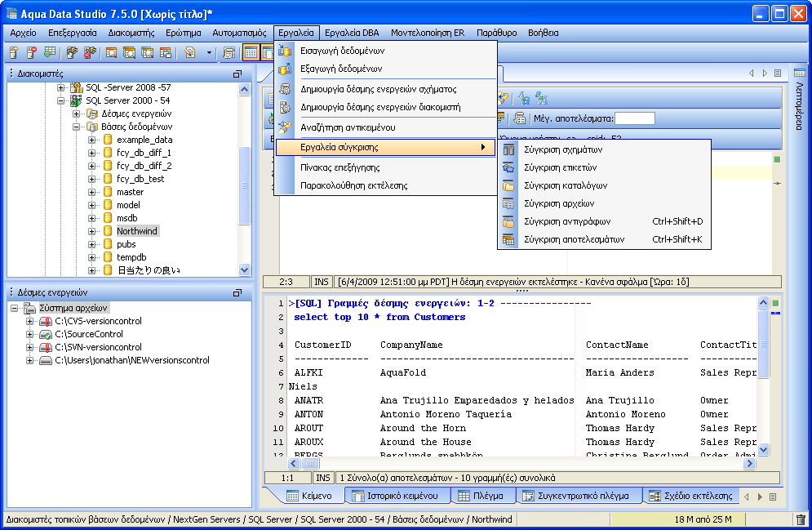Click the Σύγκριση ετικετών icon
This screenshot has width=812, height=530.
coord(508,167)
